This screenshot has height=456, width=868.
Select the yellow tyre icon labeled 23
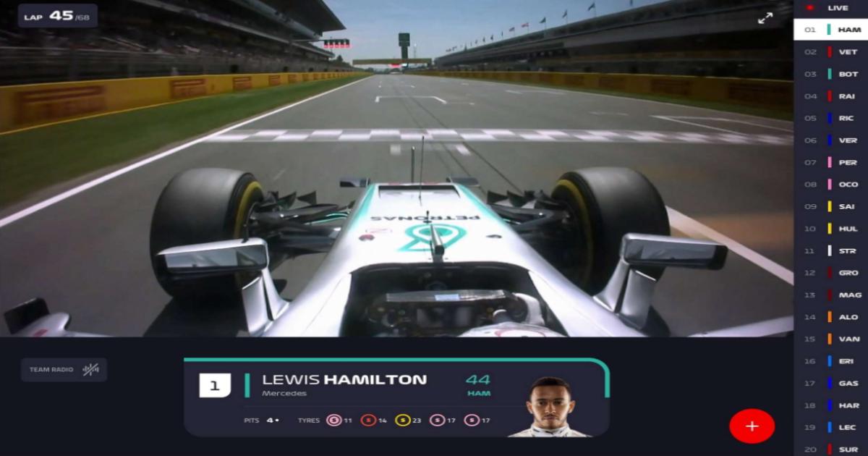click(x=402, y=420)
